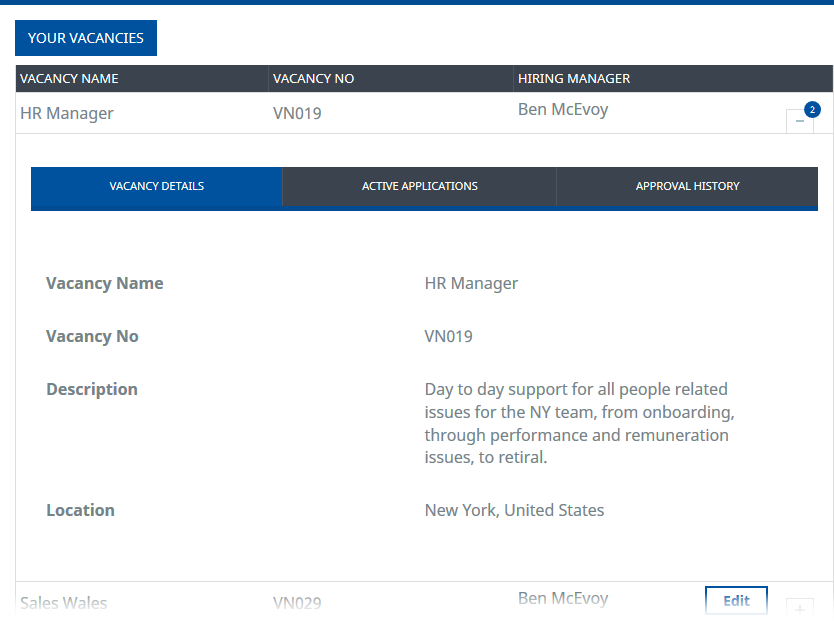834x623 pixels.
Task: Collapse the HR Manager row with minus icon
Action: tap(799, 121)
